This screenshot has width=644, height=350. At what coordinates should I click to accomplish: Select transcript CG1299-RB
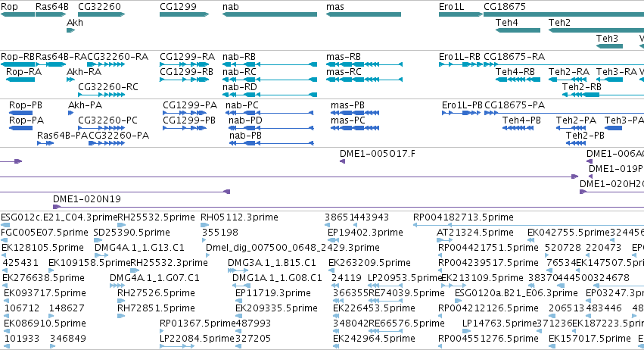click(186, 72)
